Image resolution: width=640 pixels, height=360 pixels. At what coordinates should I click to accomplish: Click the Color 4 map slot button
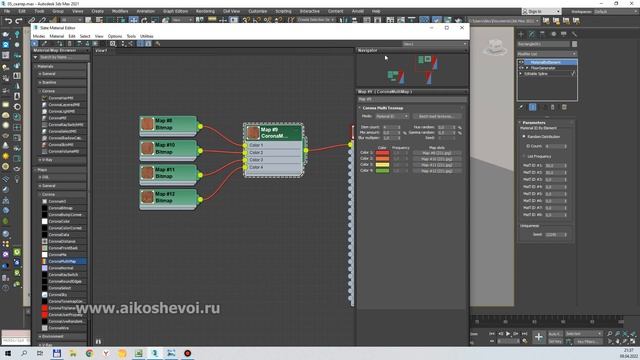point(437,171)
